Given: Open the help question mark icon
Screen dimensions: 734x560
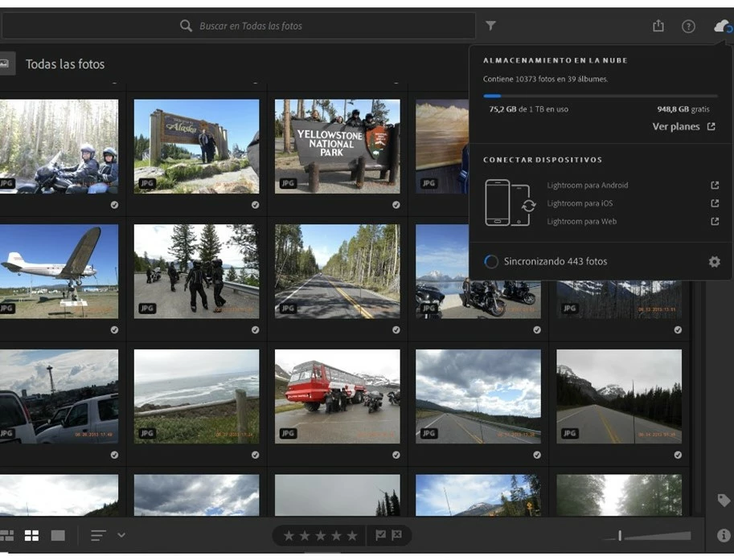Looking at the screenshot, I should [688, 27].
